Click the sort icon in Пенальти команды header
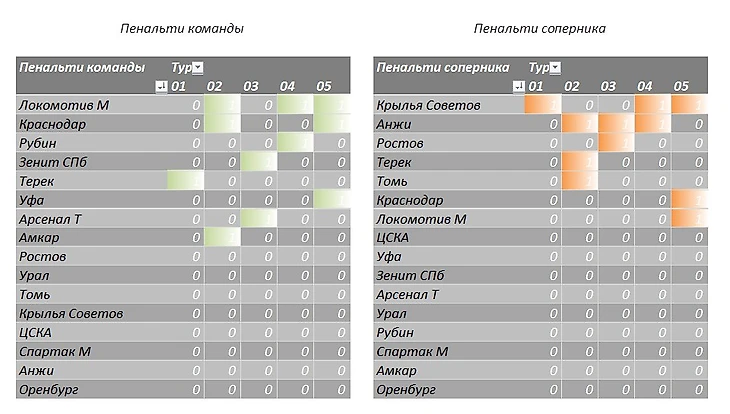The width and height of the screenshot is (730, 414). 162,87
